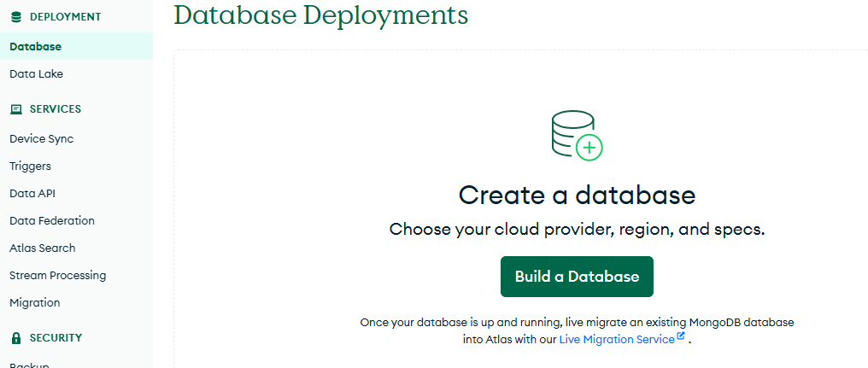This screenshot has height=368, width=868.
Task: Click the Database Deployments page title
Action: pos(321,15)
